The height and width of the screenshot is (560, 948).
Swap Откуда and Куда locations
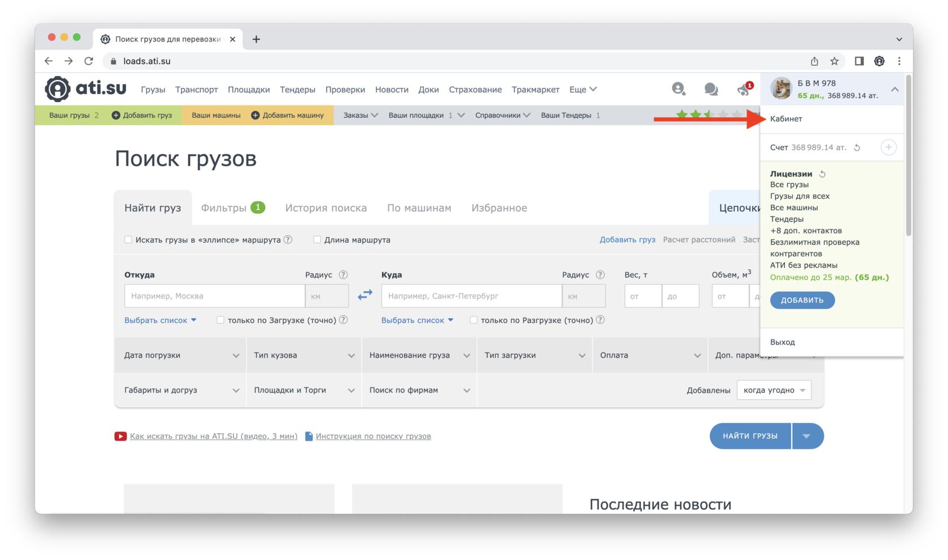pos(365,295)
